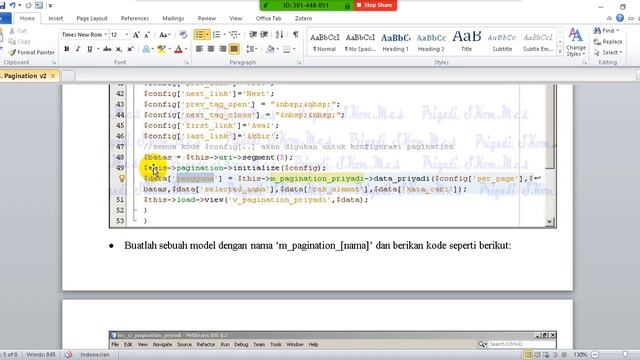Open Select dropdown in Editing group
This screenshot has height=360, width=640.
607,52
